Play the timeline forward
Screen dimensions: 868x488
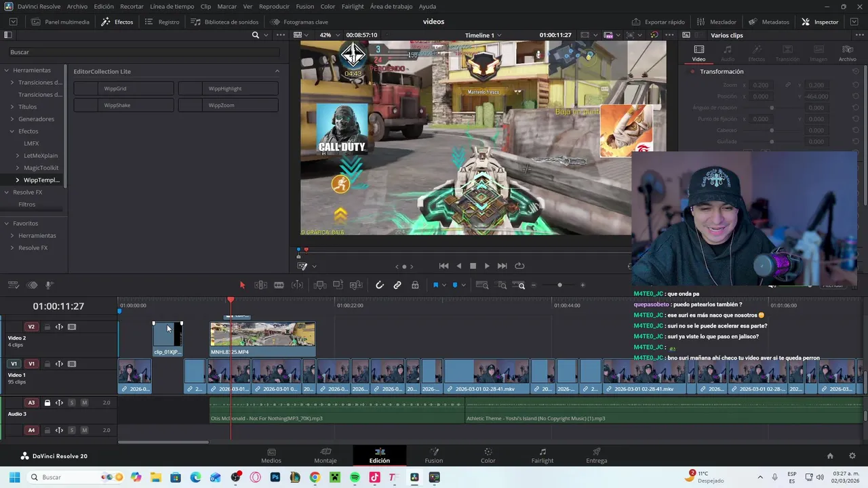coord(486,266)
